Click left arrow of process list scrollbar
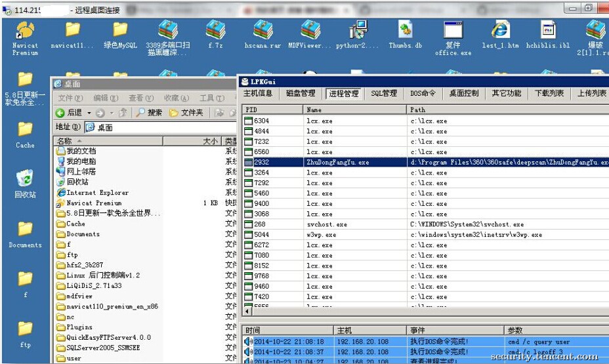Screen dimensions: 609x364 click(x=247, y=311)
